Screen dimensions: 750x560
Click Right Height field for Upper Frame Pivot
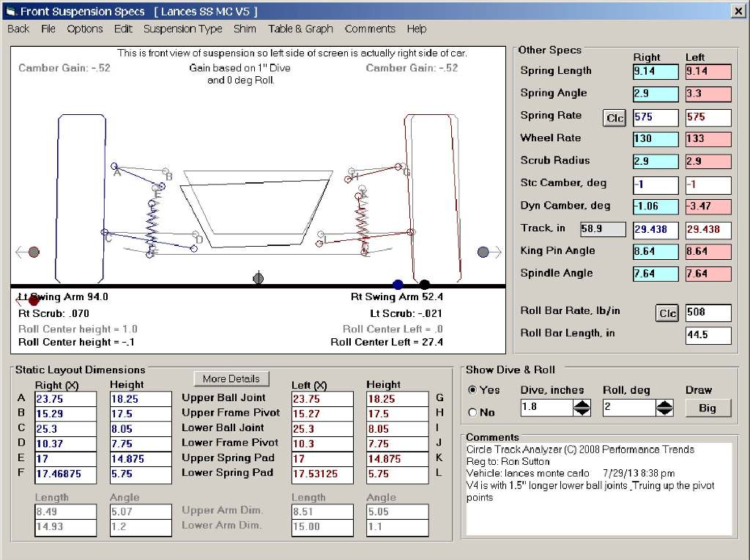pyautogui.click(x=141, y=414)
